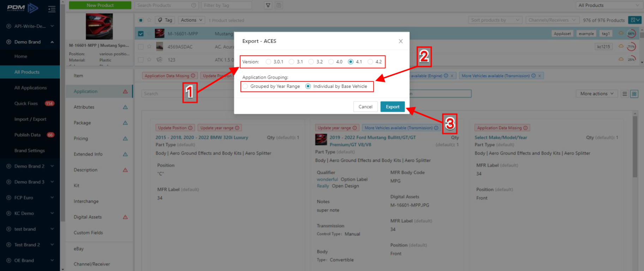Open the Actions dropdown
Viewport: 644px width, 271px height.
[192, 20]
